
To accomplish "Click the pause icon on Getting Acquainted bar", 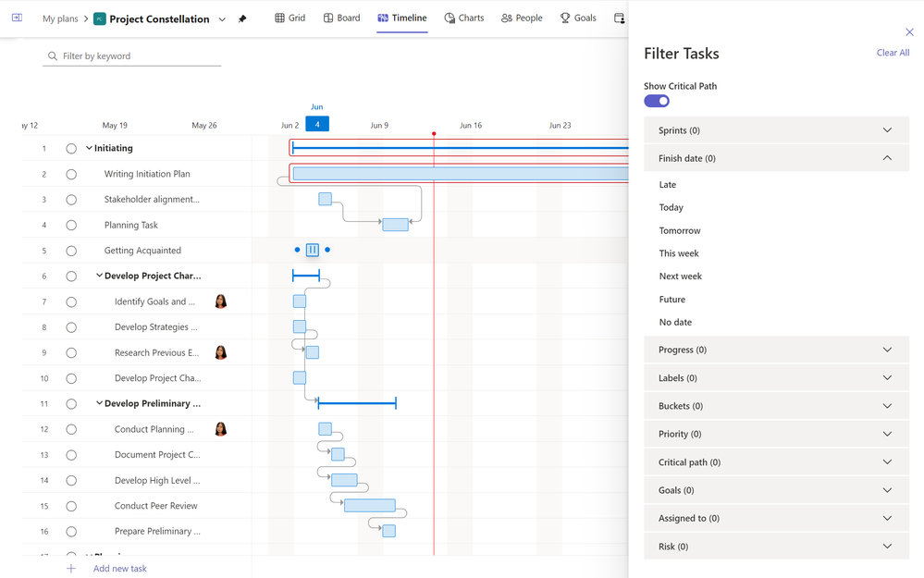I will tap(313, 250).
